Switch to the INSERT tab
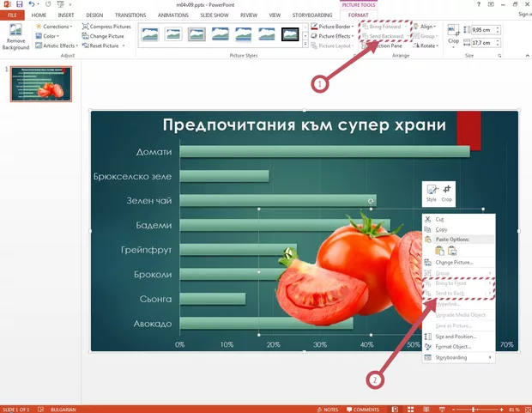The image size is (532, 413). pyautogui.click(x=66, y=15)
